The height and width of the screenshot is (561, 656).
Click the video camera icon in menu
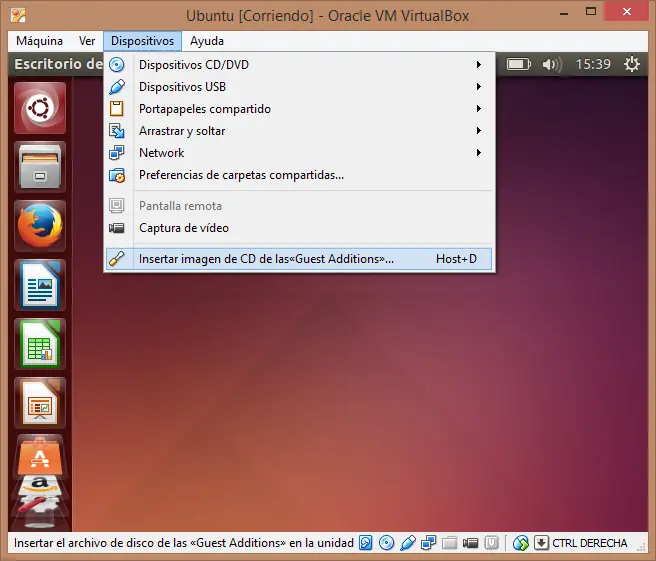[x=117, y=228]
